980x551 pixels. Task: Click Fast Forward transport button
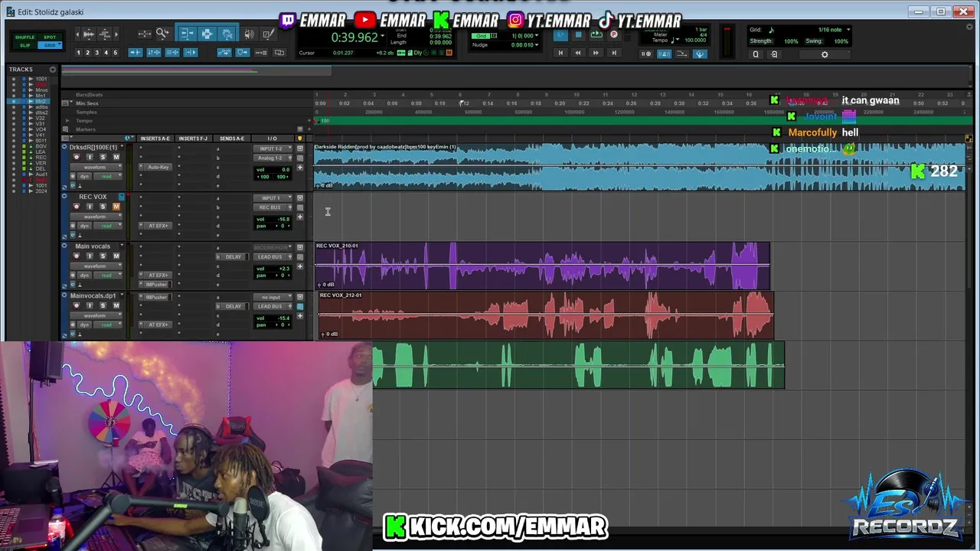coord(596,53)
